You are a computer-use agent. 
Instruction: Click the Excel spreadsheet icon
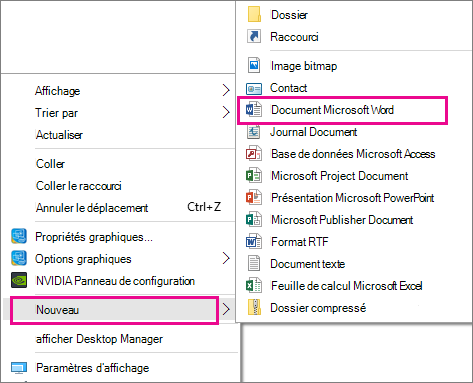pyautogui.click(x=254, y=286)
